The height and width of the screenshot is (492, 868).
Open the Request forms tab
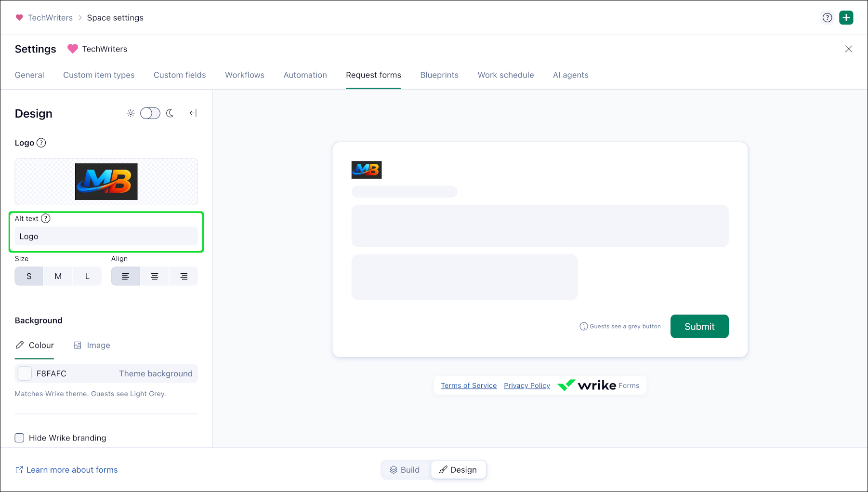pos(373,75)
